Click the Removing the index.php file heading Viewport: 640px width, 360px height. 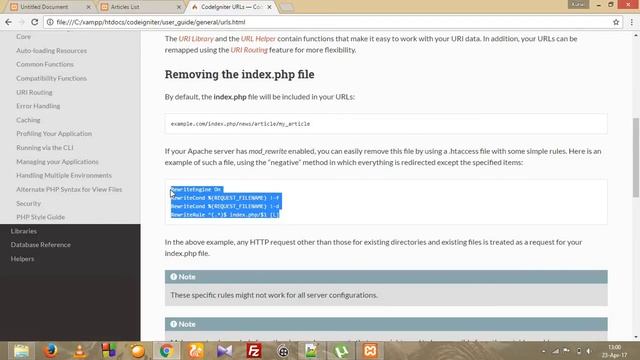(240, 74)
